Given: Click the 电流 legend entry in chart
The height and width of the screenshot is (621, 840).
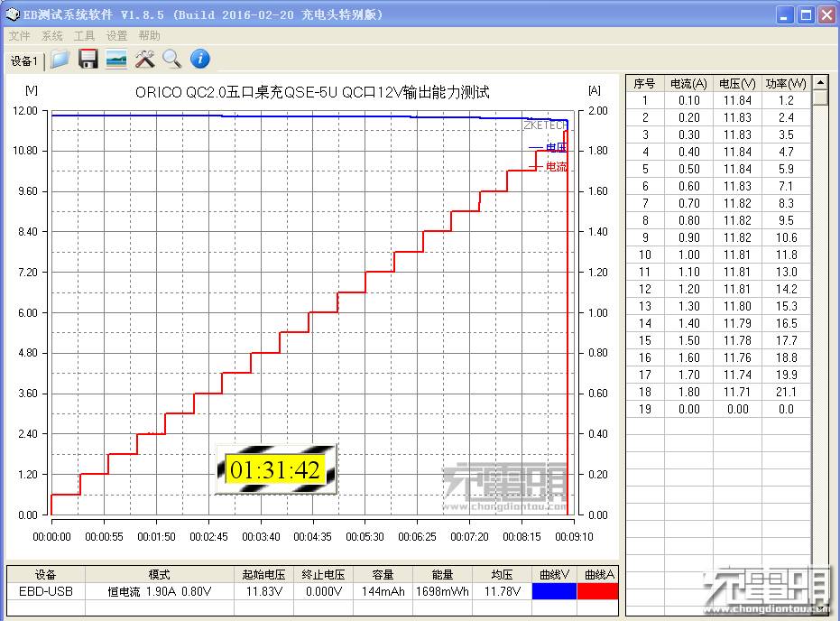Looking at the screenshot, I should [548, 167].
